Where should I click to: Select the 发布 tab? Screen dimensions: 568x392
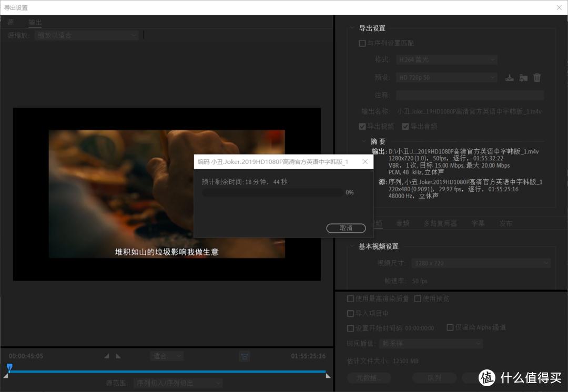505,223
